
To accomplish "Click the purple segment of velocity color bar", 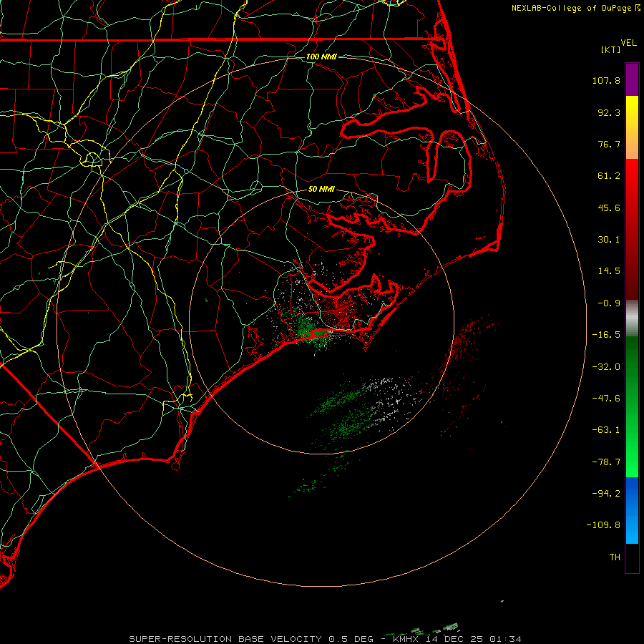I will coord(632,79).
